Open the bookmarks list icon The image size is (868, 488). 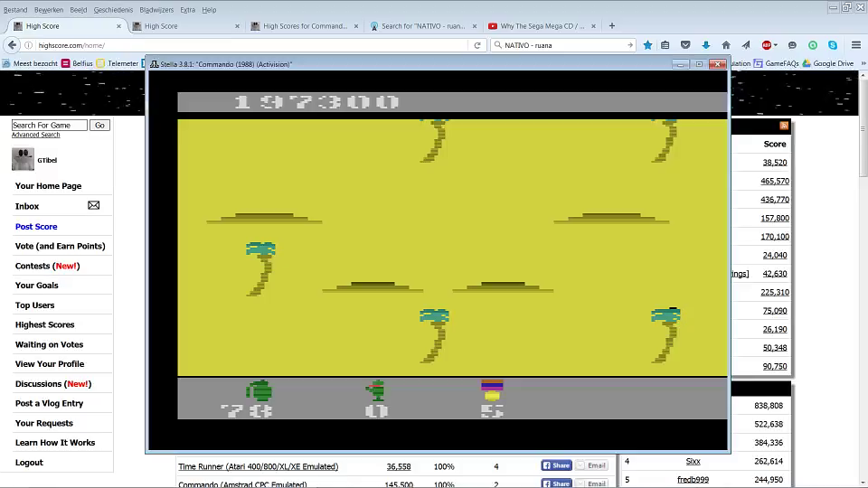point(665,45)
